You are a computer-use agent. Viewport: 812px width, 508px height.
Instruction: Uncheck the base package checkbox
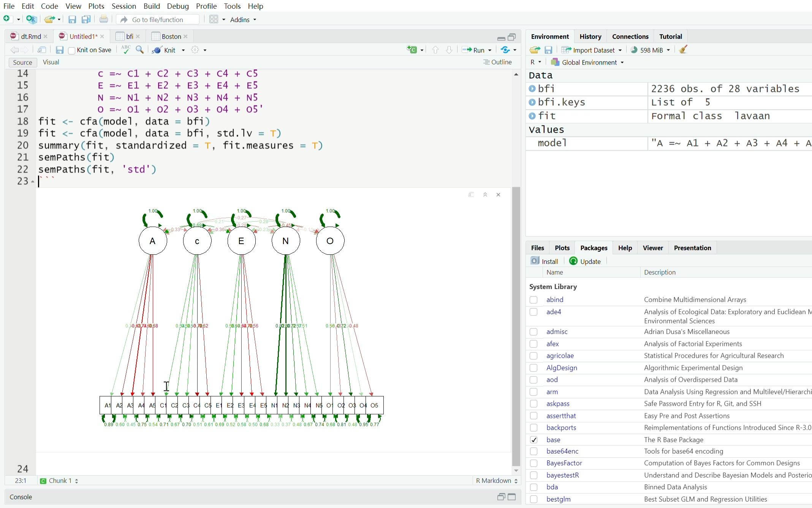533,440
